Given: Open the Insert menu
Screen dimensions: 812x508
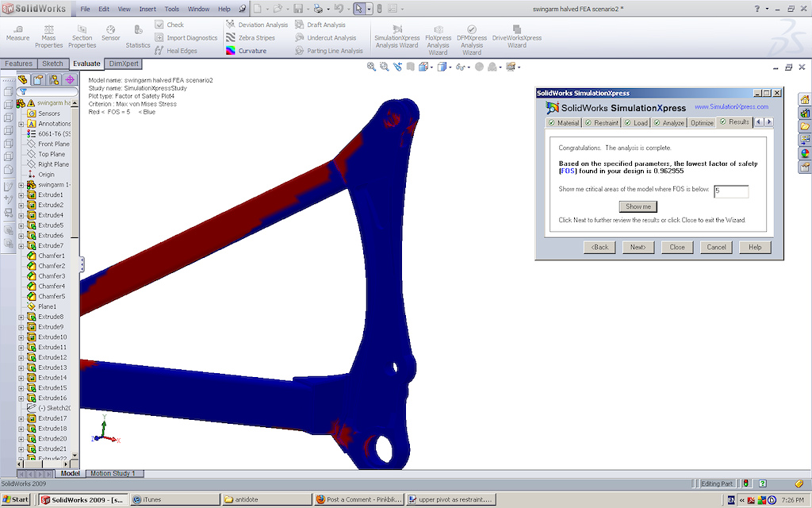Looking at the screenshot, I should tap(147, 9).
